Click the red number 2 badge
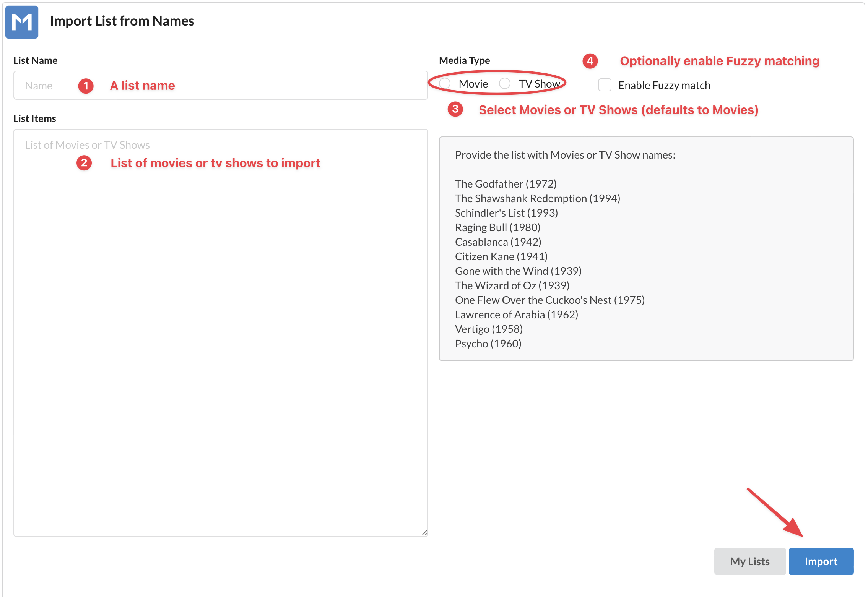This screenshot has height=600, width=868. [x=84, y=163]
